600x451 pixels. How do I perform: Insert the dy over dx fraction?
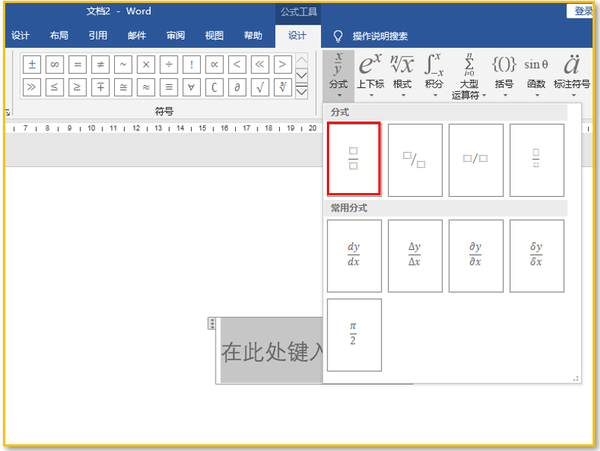tap(354, 256)
